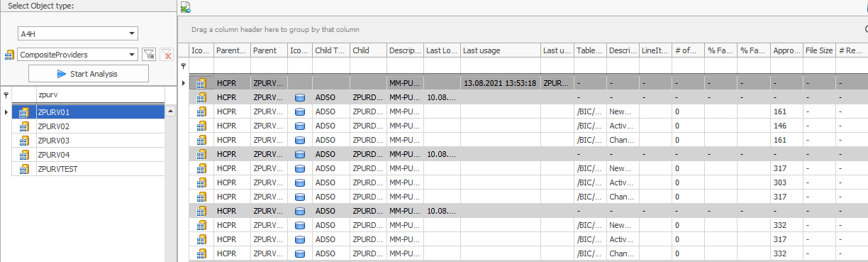Start Analysis button
The image size is (868, 262).
tap(89, 74)
